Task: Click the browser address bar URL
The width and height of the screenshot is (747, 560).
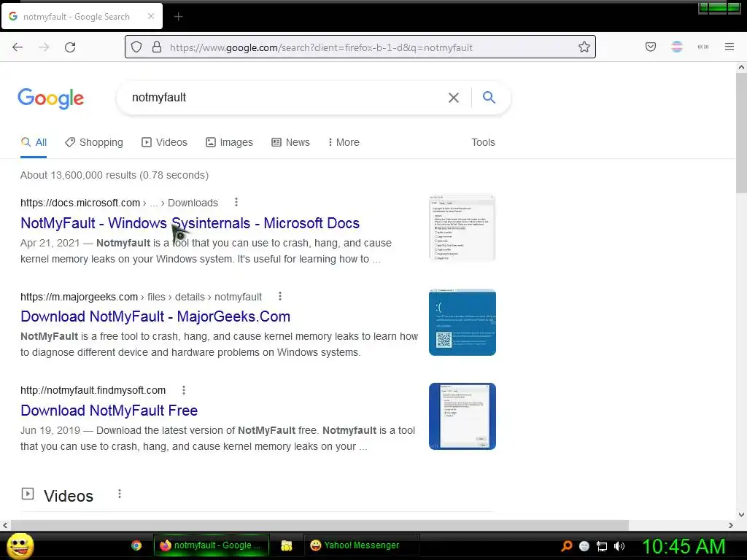Action: (321, 47)
